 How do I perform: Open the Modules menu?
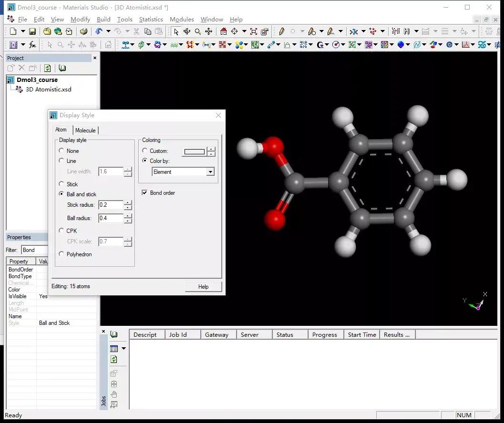(182, 20)
